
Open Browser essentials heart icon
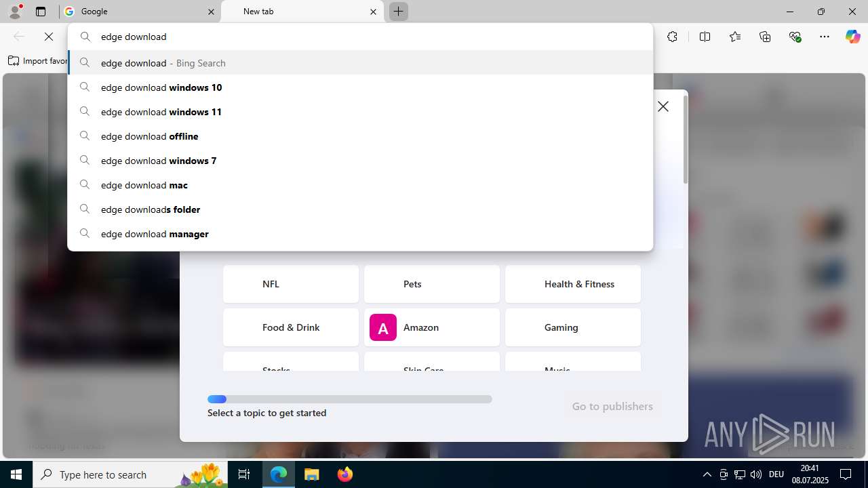pos(795,37)
